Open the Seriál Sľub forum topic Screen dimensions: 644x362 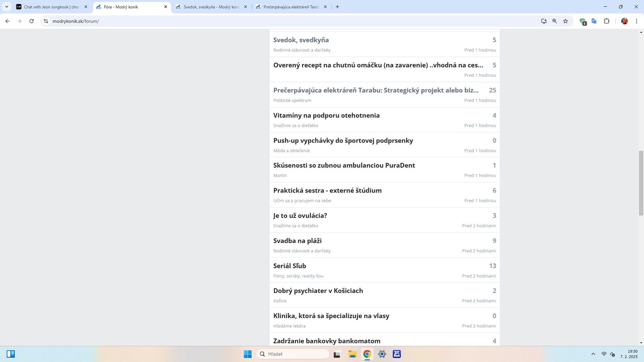[289, 266]
